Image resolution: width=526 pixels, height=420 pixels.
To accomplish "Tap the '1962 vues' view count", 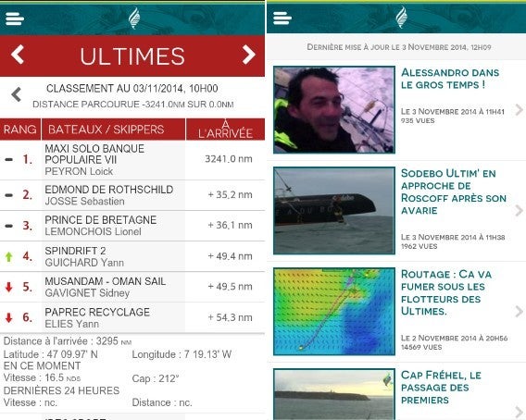I will click(419, 246).
